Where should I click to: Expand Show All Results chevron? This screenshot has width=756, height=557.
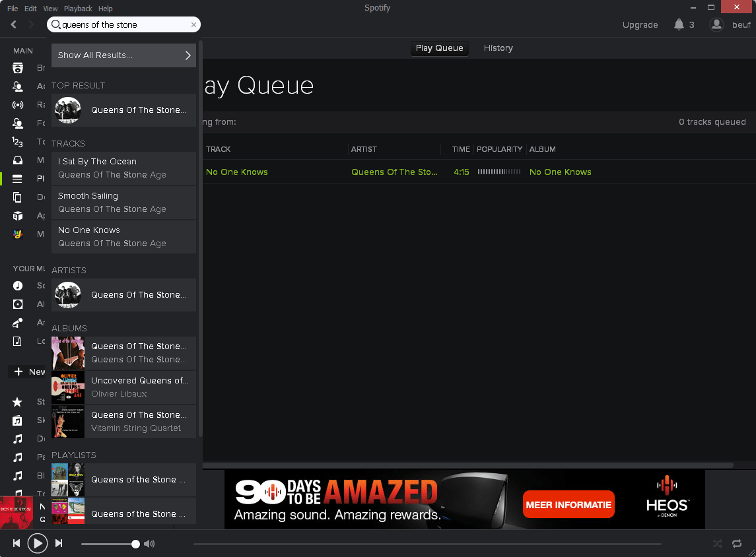[x=188, y=55]
